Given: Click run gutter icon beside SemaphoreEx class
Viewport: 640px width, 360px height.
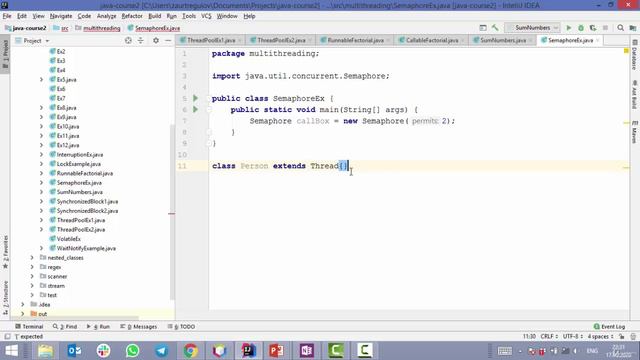Looking at the screenshot, I should pos(195,98).
